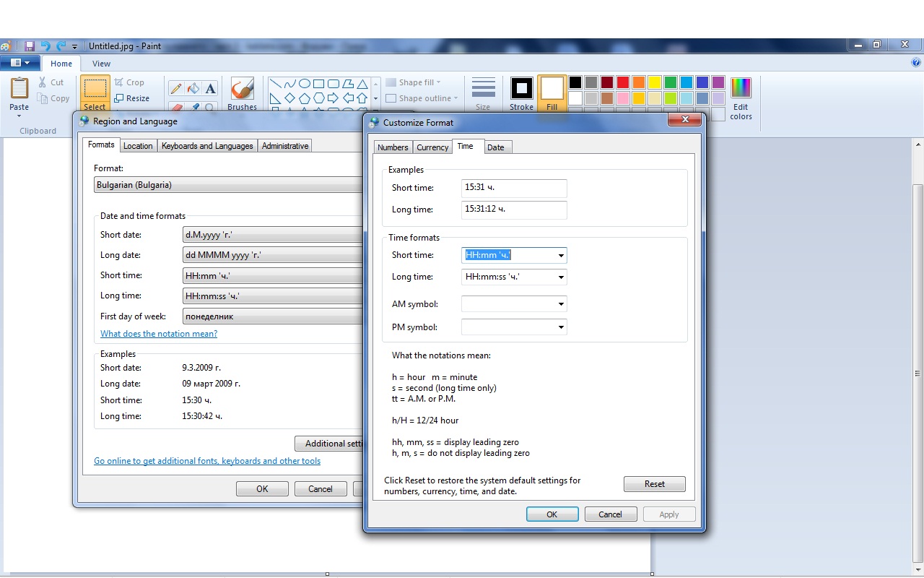Open the AM symbol dropdown
Viewport: 924px width, 578px height.
[x=561, y=304]
